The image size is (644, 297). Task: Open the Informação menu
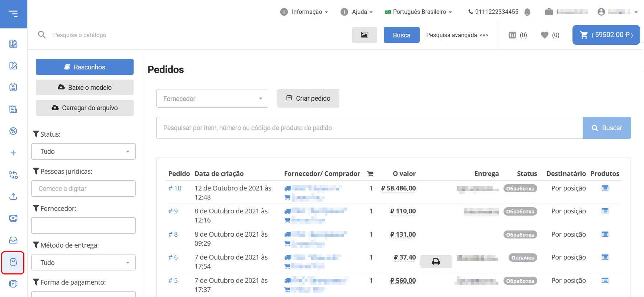pyautogui.click(x=304, y=12)
